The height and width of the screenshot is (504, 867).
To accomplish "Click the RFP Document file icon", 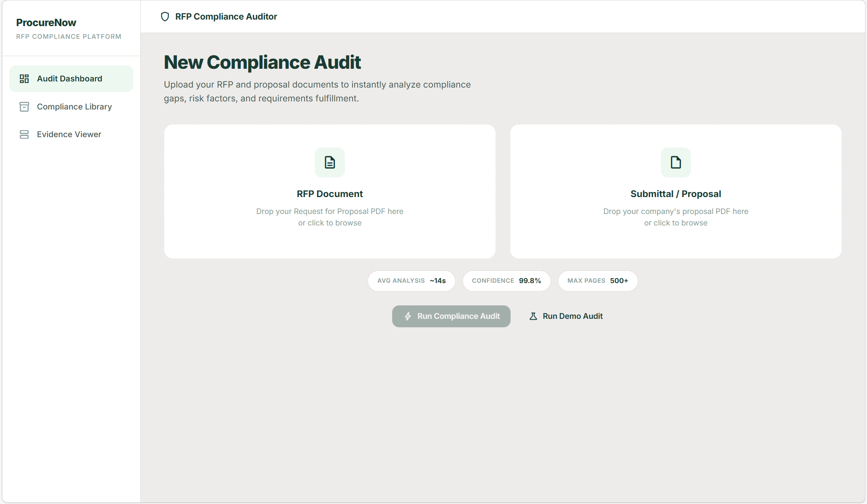I will 329,162.
